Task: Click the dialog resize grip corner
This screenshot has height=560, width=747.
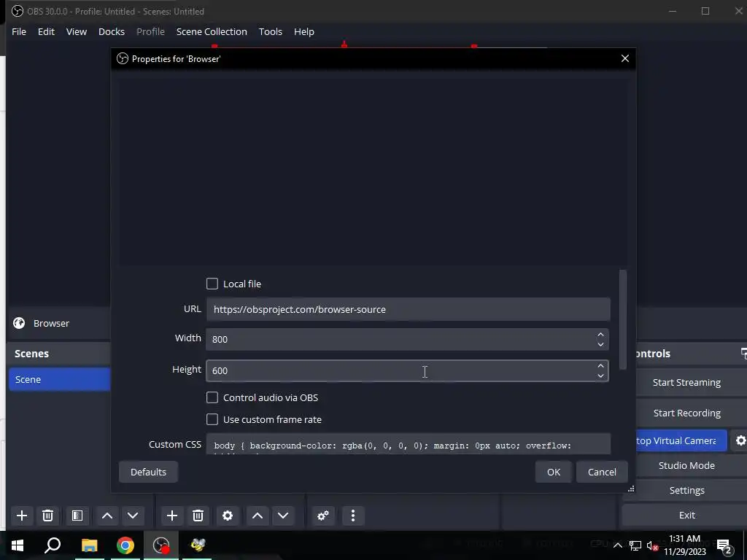Action: pyautogui.click(x=631, y=489)
